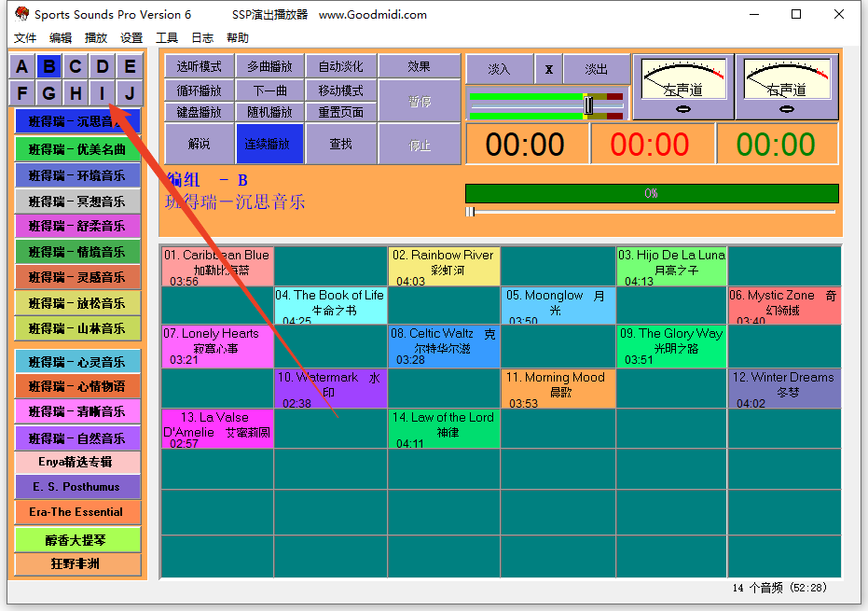Toggle 连续播放 continuous play mode

269,144
